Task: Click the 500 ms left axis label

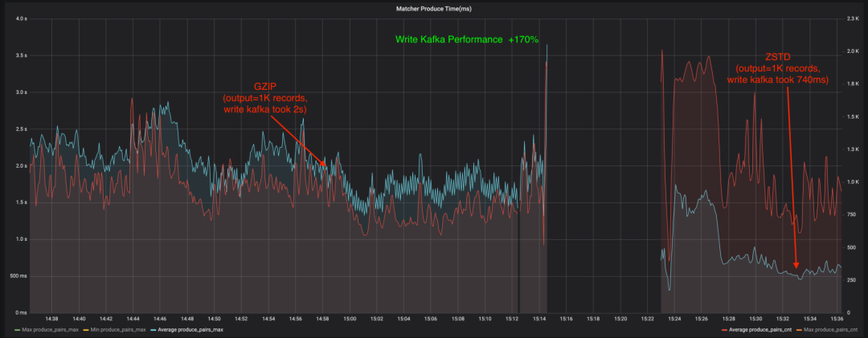Action: point(20,276)
